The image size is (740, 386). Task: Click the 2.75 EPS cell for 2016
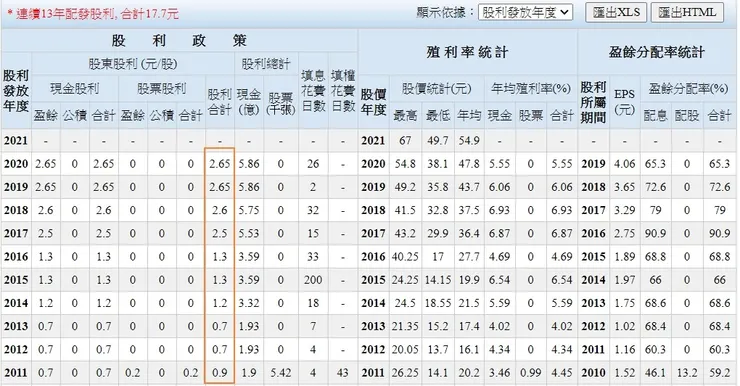(x=624, y=233)
